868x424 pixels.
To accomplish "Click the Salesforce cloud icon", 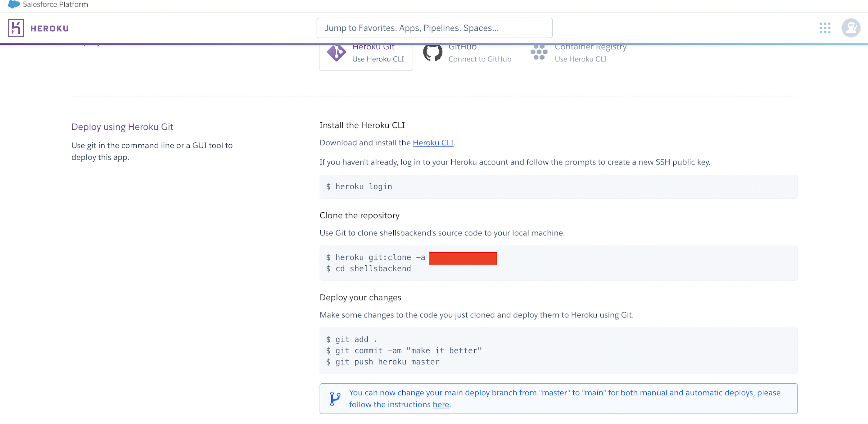I will (13, 4).
